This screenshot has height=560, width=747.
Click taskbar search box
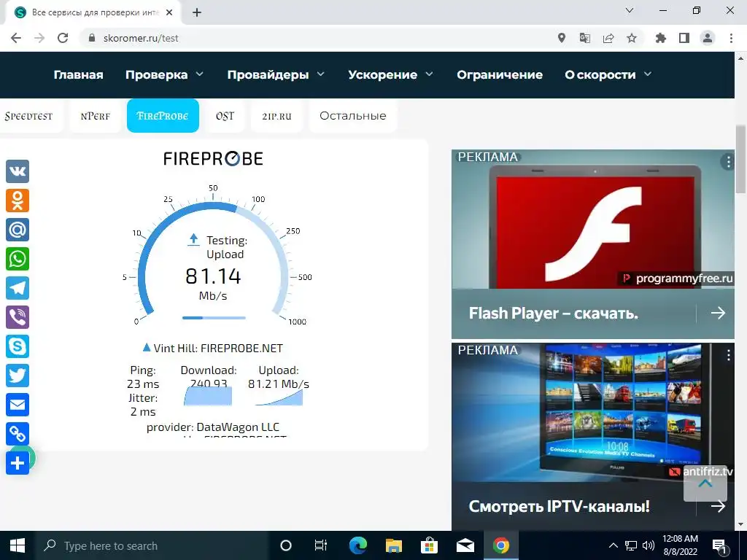click(x=152, y=545)
